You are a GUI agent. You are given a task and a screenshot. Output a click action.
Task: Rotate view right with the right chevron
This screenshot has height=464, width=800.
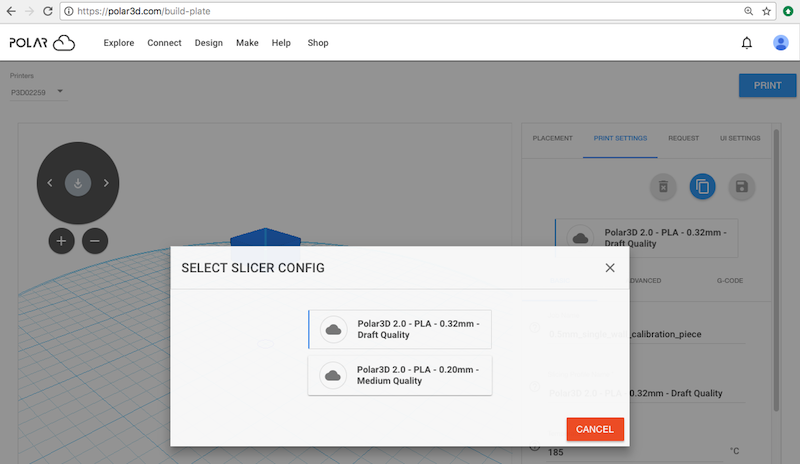pos(106,183)
